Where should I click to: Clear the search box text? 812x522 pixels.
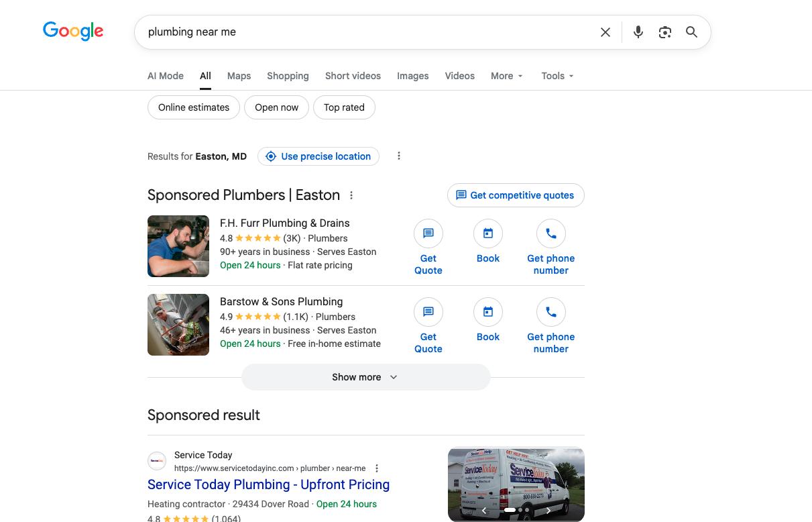point(605,32)
